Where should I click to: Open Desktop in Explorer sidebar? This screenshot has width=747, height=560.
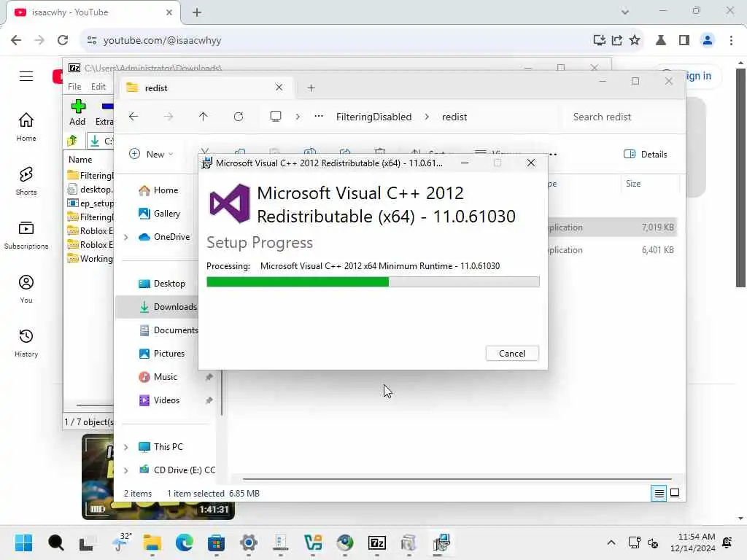click(169, 284)
